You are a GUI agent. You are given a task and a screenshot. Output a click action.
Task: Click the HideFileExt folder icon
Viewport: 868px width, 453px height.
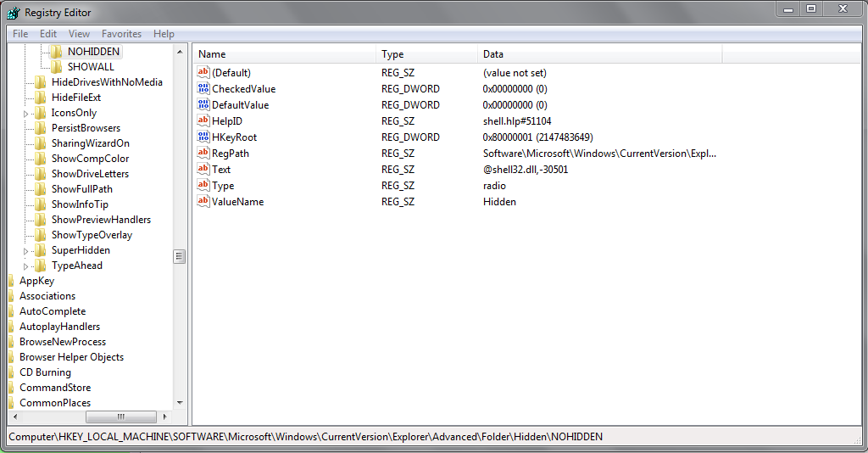tap(40, 98)
